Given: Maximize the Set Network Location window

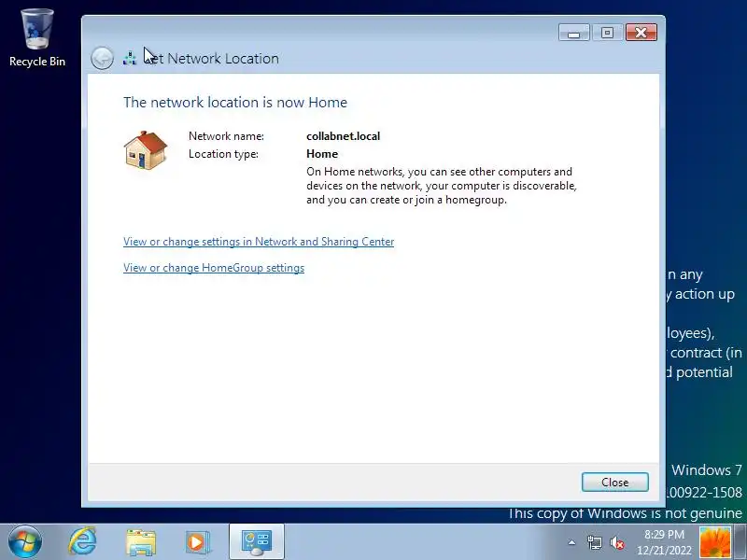Looking at the screenshot, I should pyautogui.click(x=607, y=33).
